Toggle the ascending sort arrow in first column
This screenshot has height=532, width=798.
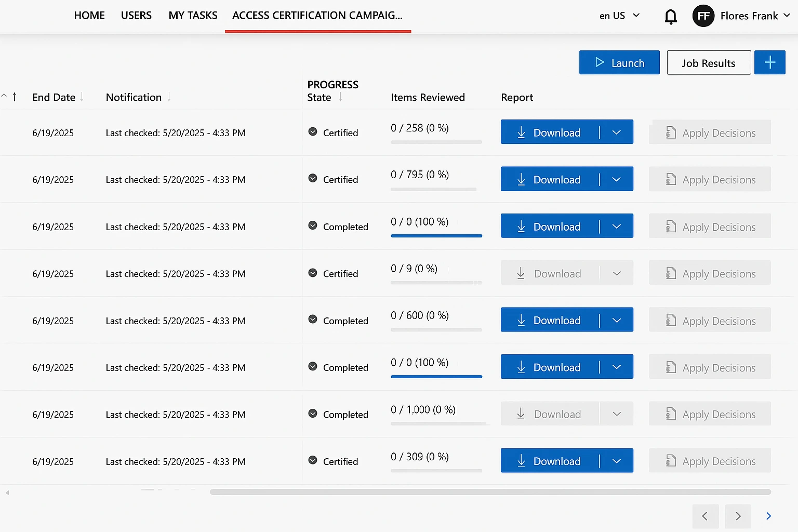click(14, 97)
